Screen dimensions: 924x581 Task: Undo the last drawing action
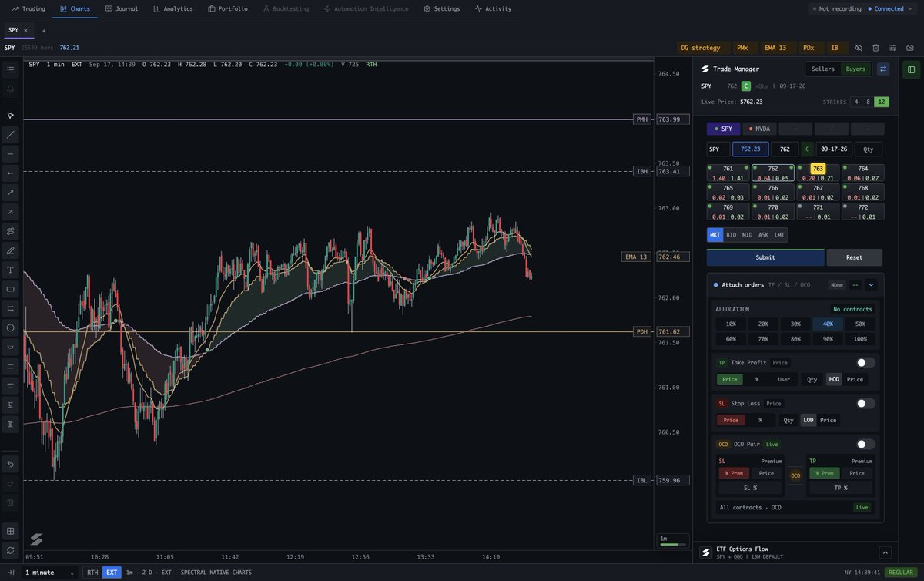click(x=10, y=464)
